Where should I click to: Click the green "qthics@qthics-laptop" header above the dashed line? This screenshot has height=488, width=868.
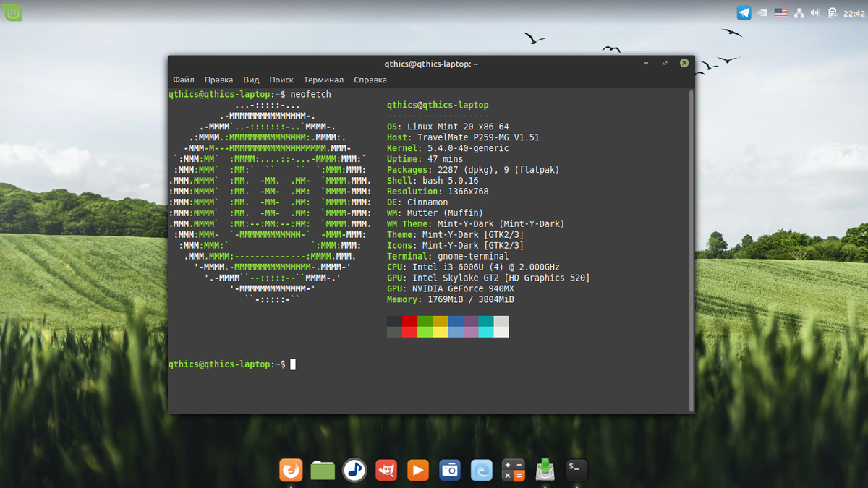(438, 106)
